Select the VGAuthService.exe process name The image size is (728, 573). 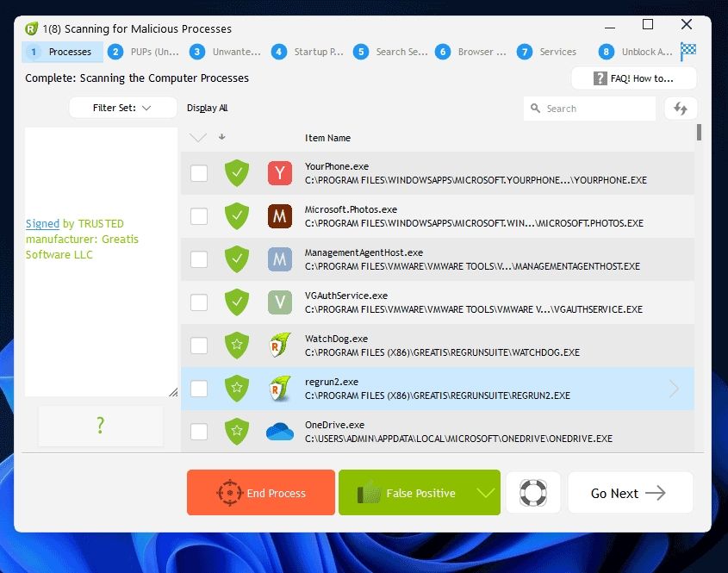[x=345, y=296]
